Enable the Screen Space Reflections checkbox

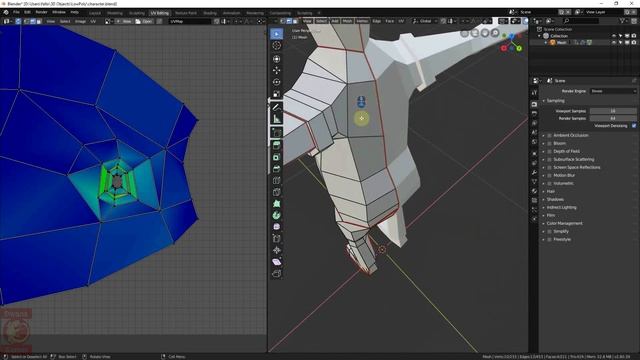[x=549, y=167]
